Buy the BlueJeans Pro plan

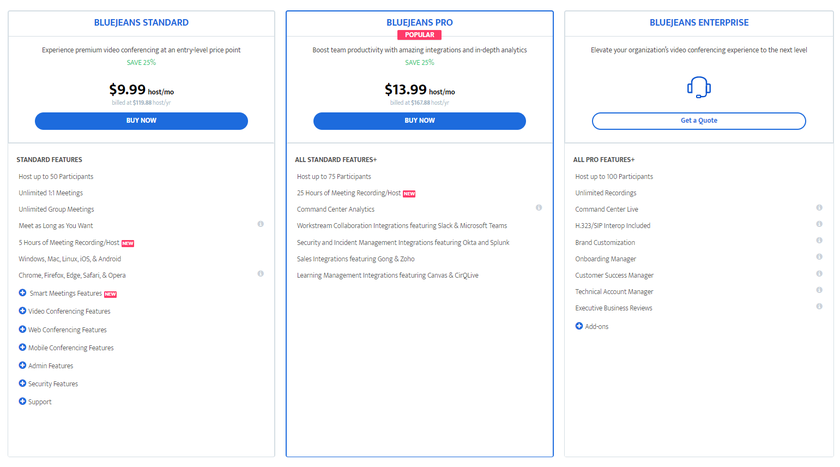click(419, 121)
